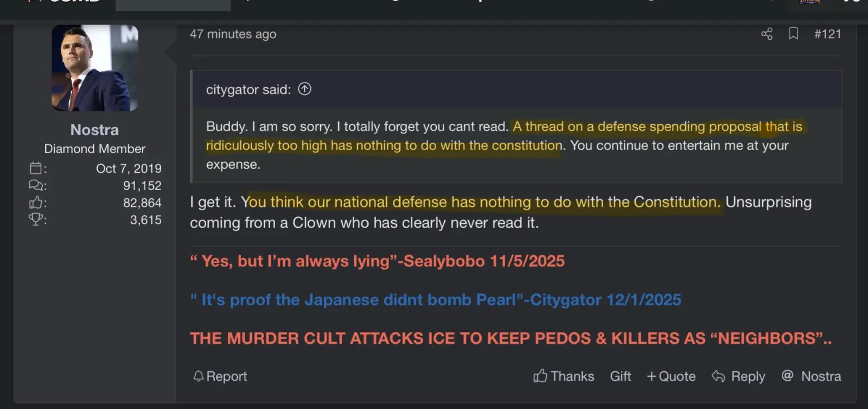This screenshot has height=409, width=868.
Task: Click the messages bubble icon in user stats
Action: coord(36,186)
